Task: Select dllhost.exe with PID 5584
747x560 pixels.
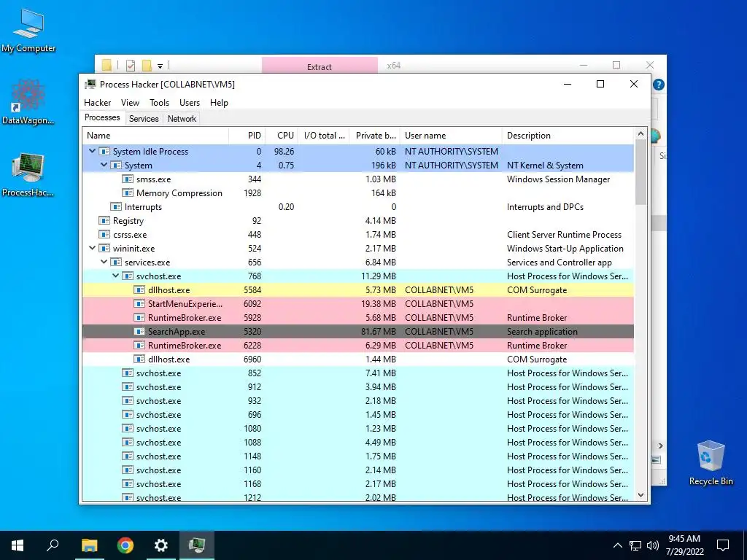Action: click(357, 290)
